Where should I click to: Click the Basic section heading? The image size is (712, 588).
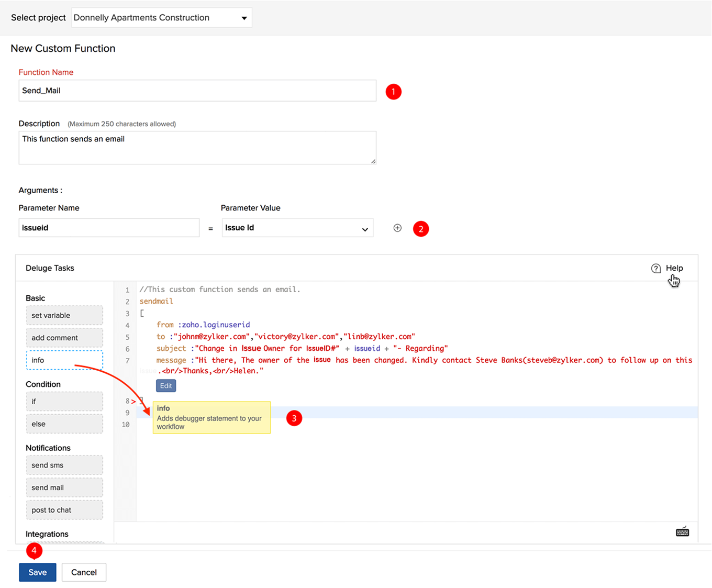(x=35, y=298)
